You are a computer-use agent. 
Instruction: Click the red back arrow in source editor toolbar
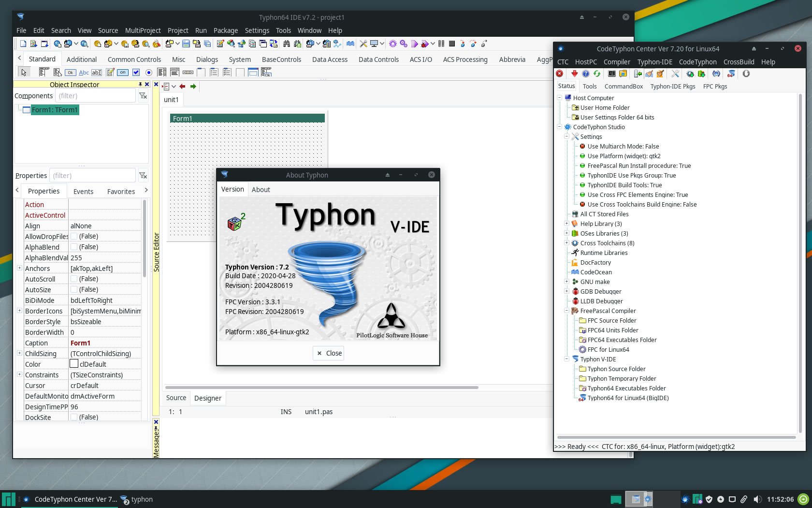pos(182,86)
